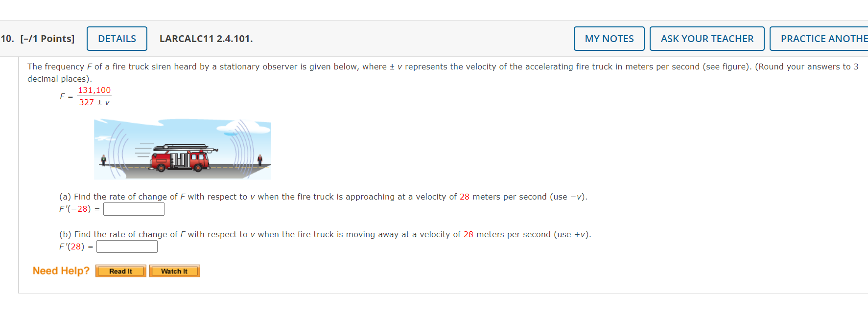Click the fire truck illustration
868x313 pixels.
[182, 149]
